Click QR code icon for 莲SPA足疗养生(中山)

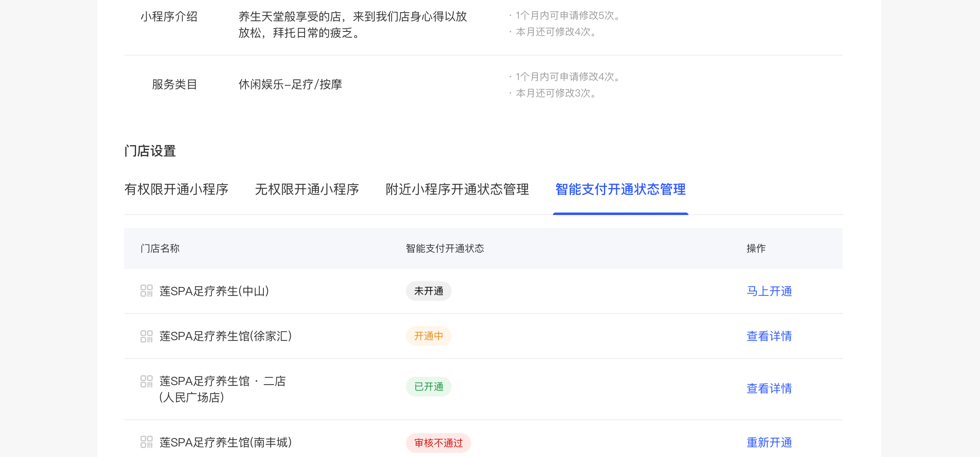(146, 291)
